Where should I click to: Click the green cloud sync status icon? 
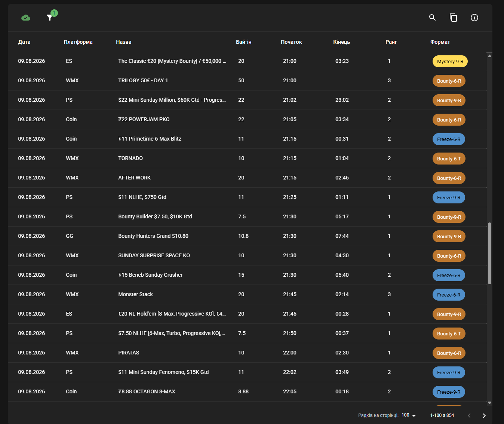click(26, 18)
